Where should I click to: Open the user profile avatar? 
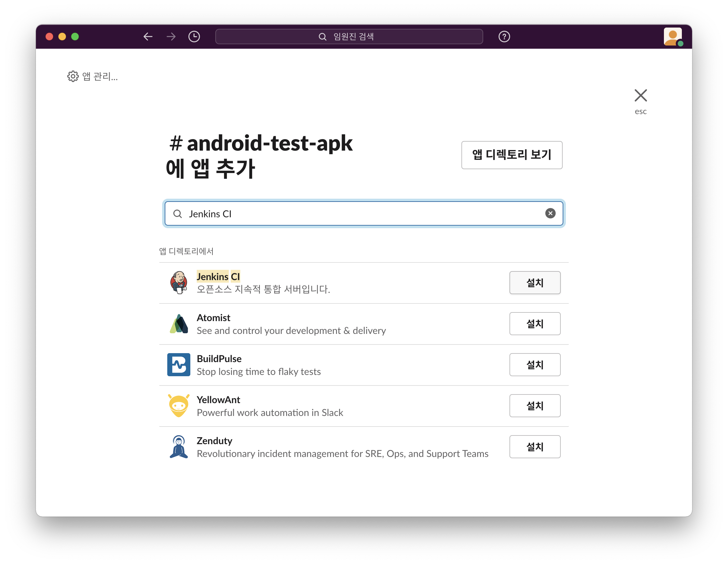click(672, 36)
